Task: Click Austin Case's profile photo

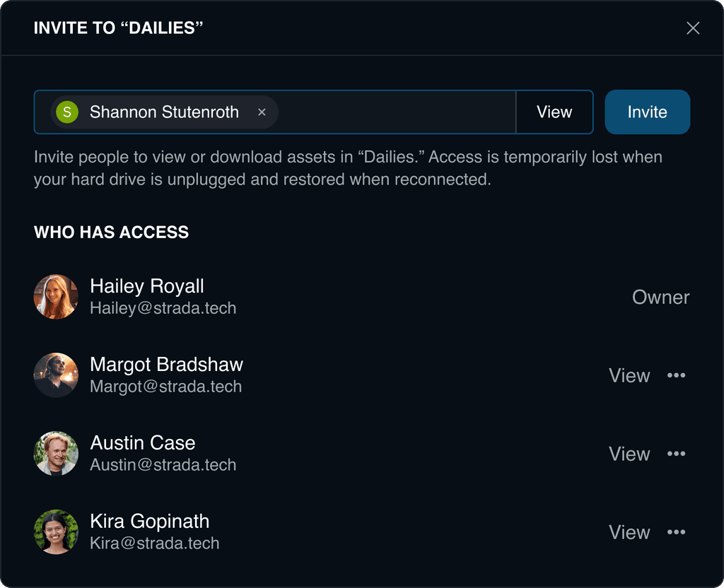Action: pos(56,454)
